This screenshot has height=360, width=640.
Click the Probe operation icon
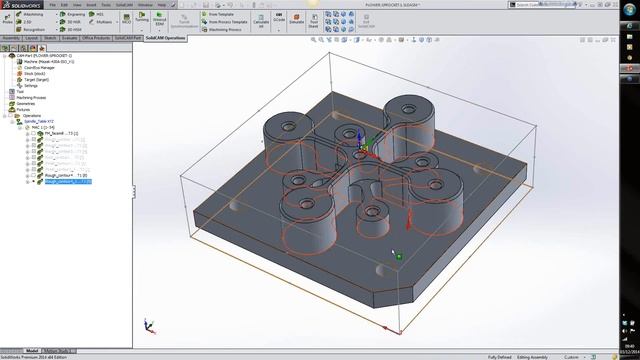[7, 18]
